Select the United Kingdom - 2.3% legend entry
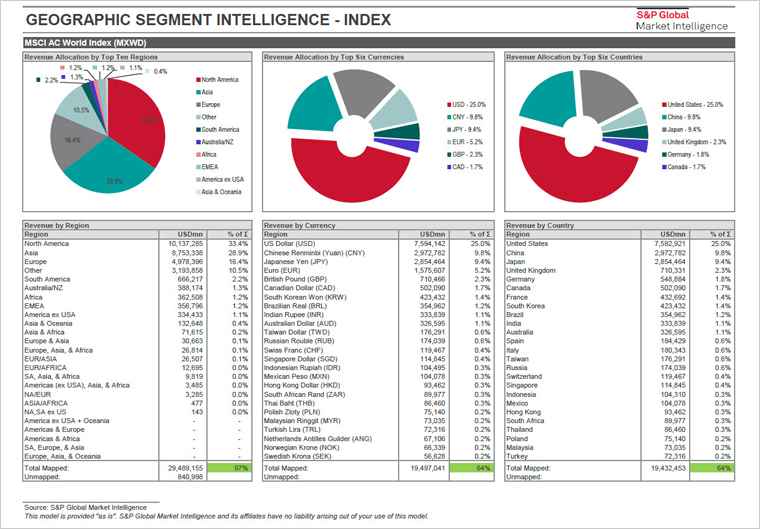The image size is (760, 529). [694, 142]
